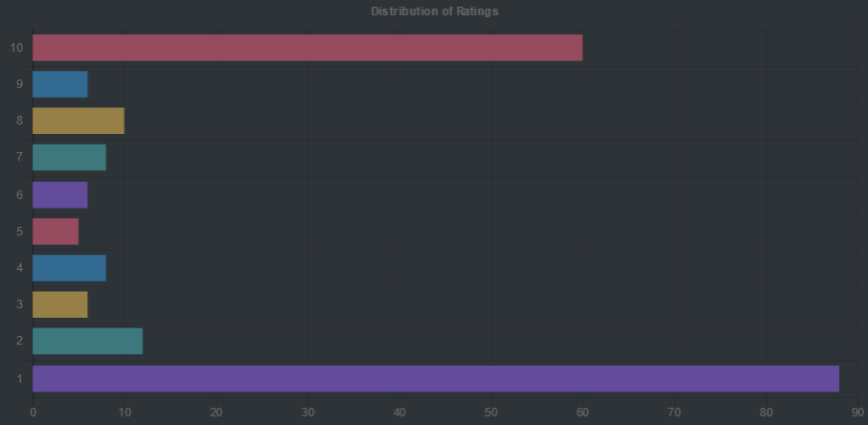Click the x-axis tick label 50
868x425 pixels.
(x=491, y=413)
